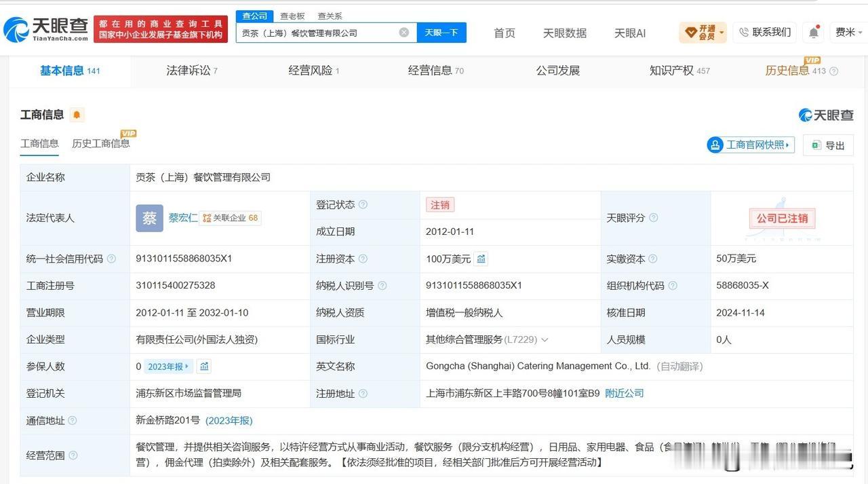Viewport: 868px width, 484px height.
Task: Click 附近公司 link after address
Action: tap(625, 394)
